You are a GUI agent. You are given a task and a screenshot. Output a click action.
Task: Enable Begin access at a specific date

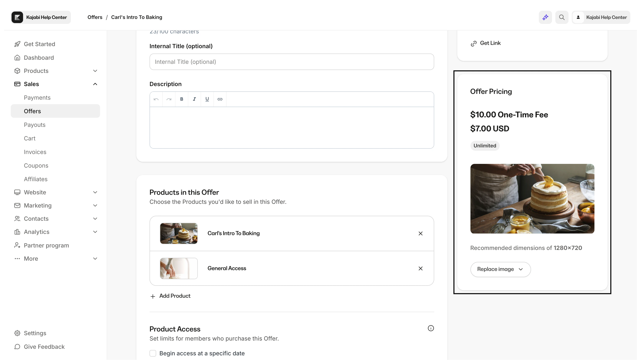coord(153,353)
